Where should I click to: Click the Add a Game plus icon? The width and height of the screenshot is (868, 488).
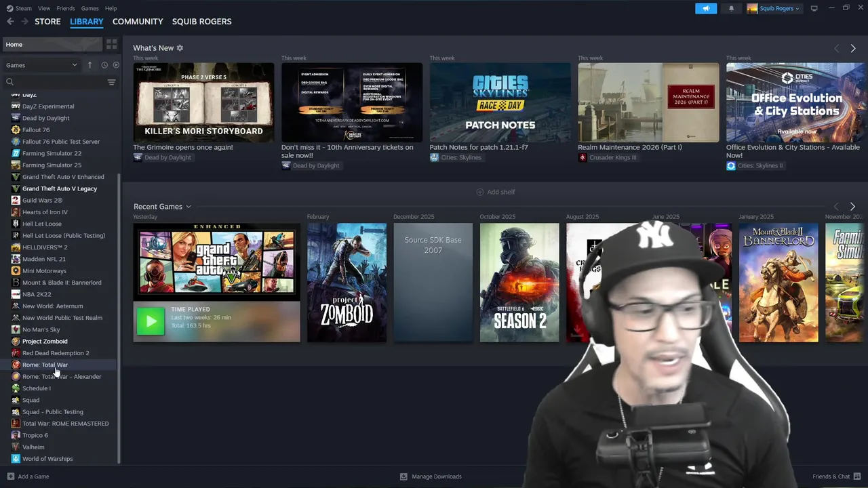(10, 476)
